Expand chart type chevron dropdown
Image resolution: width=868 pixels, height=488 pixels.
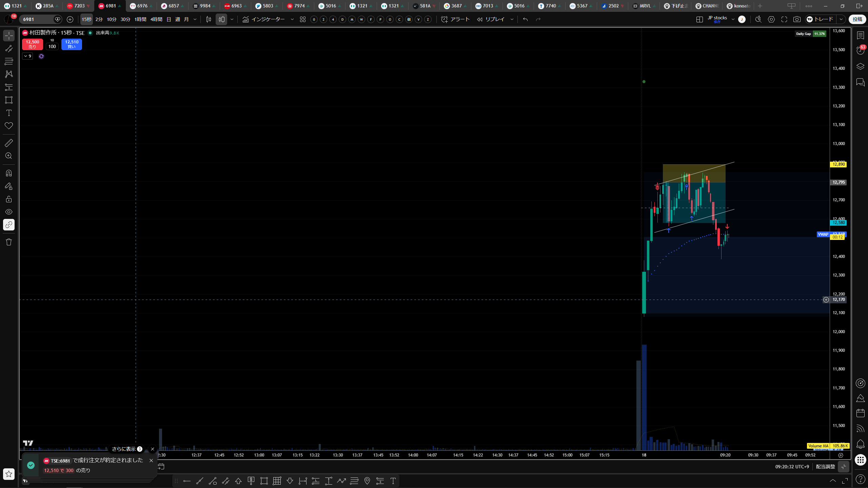tap(232, 20)
